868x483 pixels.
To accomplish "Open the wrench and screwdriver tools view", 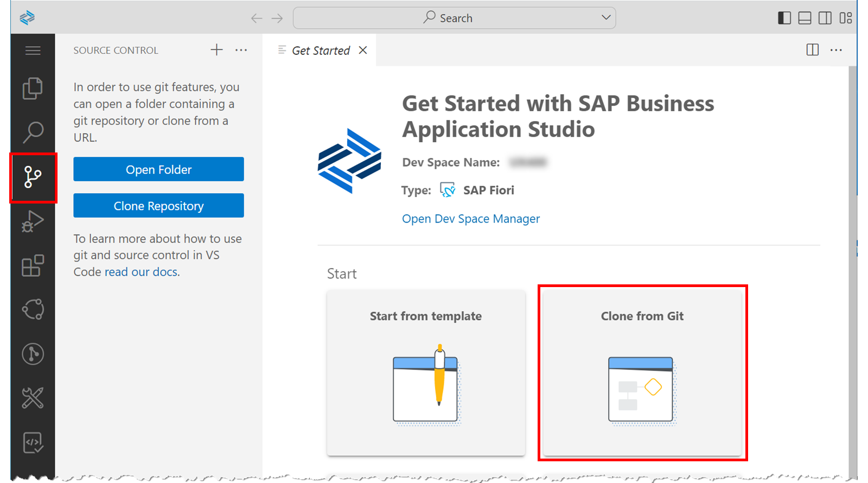I will [33, 398].
